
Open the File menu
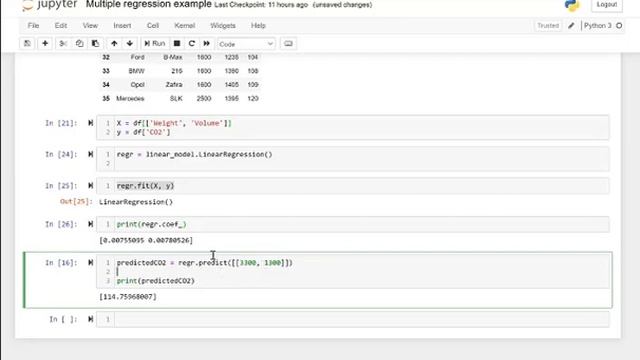click(33, 25)
